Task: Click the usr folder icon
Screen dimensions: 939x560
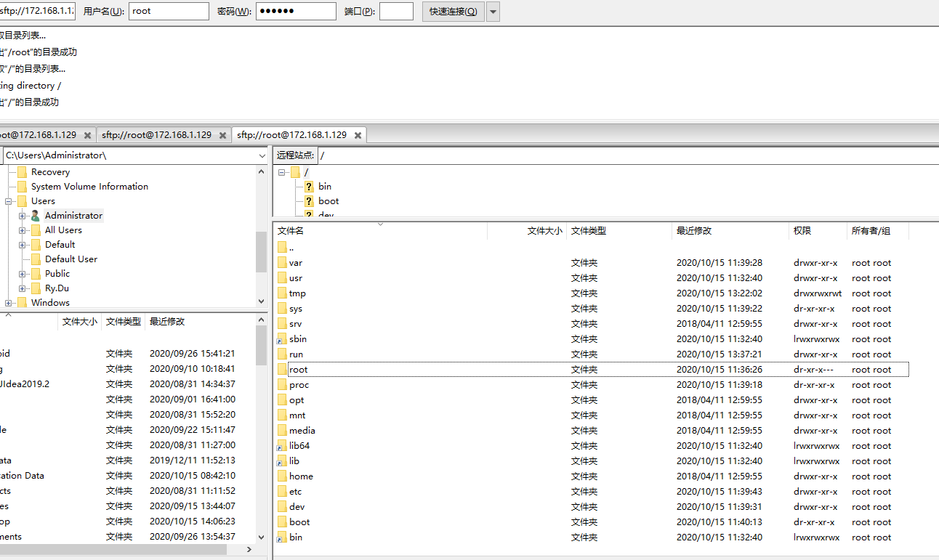Action: click(x=283, y=278)
